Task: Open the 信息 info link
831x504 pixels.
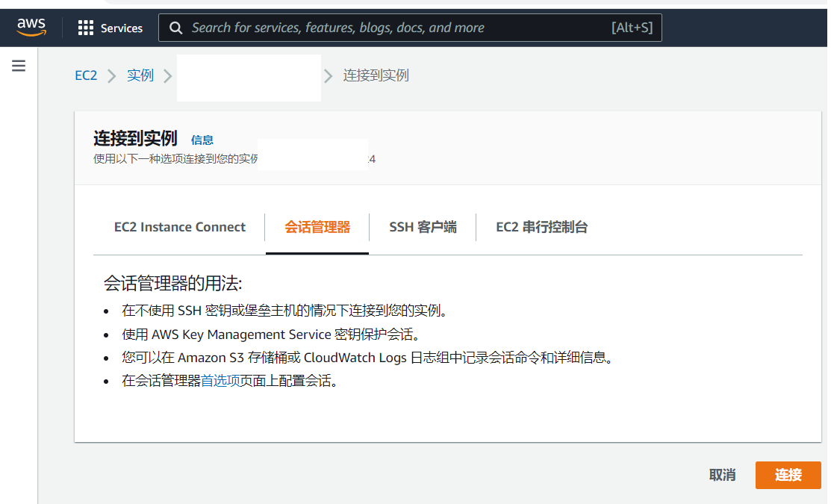Action: coord(202,140)
